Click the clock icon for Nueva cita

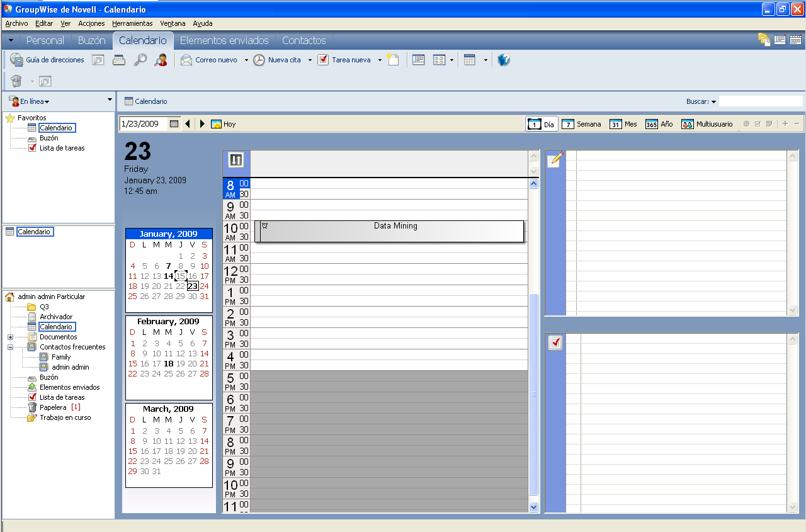(259, 60)
